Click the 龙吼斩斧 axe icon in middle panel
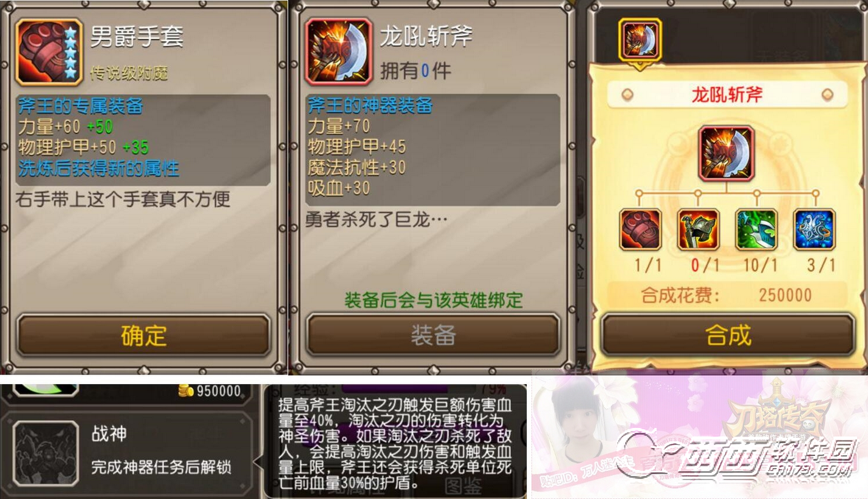 339,51
